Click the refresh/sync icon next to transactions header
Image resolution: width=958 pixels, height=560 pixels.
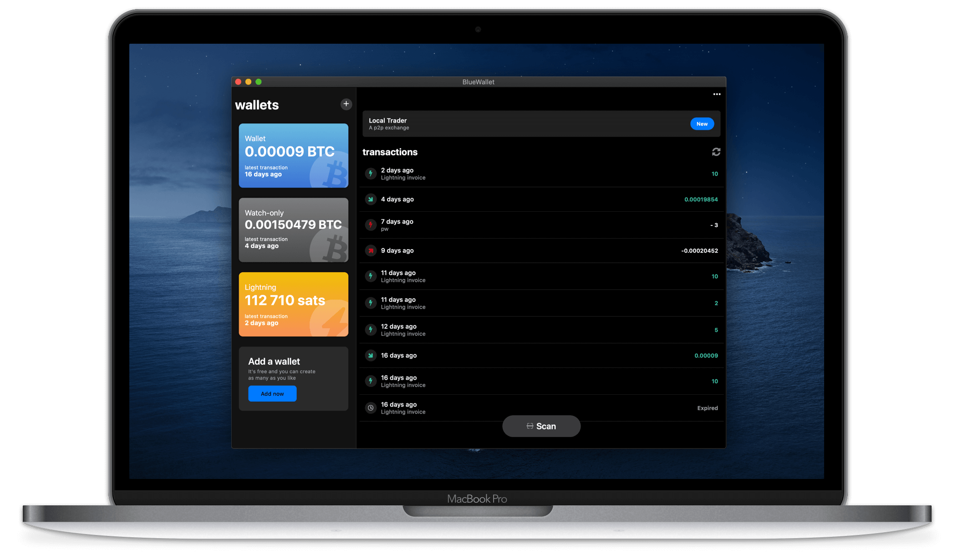[x=716, y=152]
